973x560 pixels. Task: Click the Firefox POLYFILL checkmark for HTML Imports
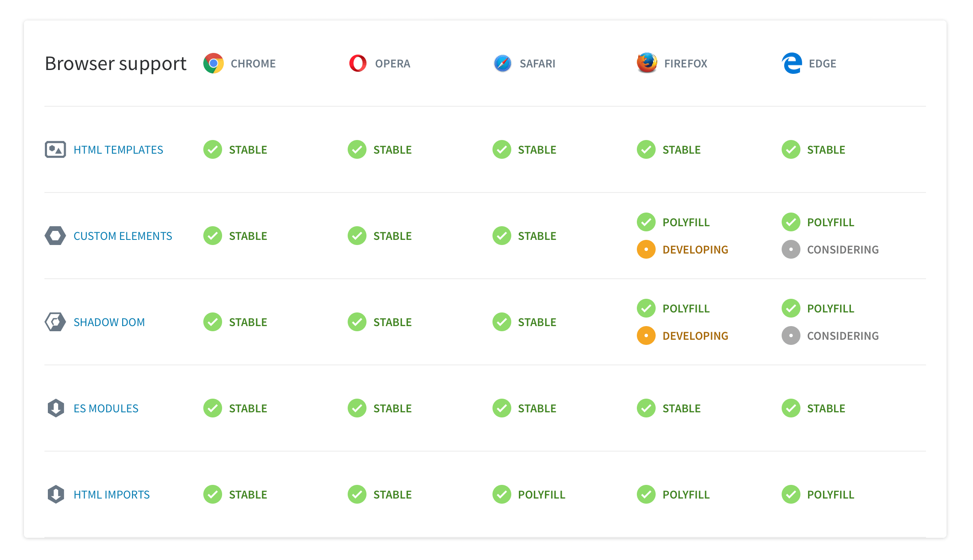[646, 494]
